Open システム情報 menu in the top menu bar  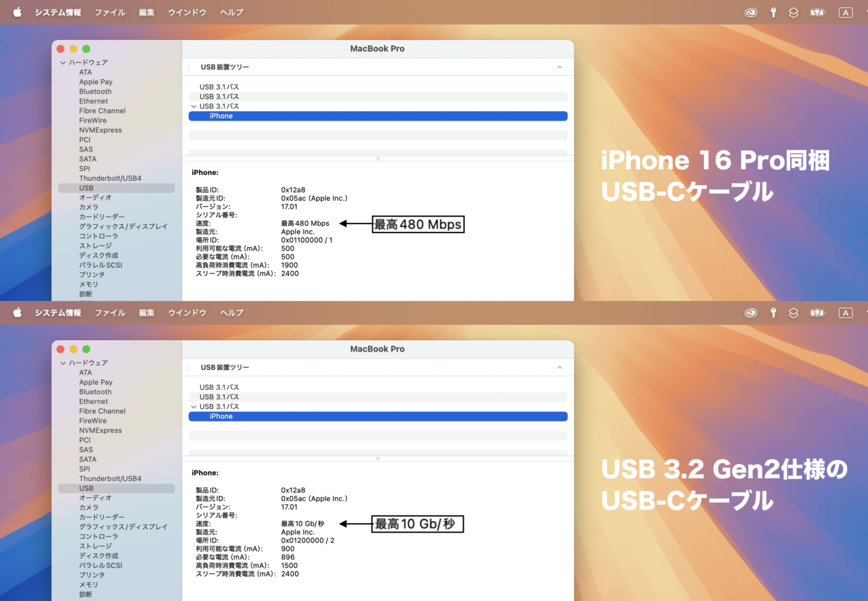58,12
